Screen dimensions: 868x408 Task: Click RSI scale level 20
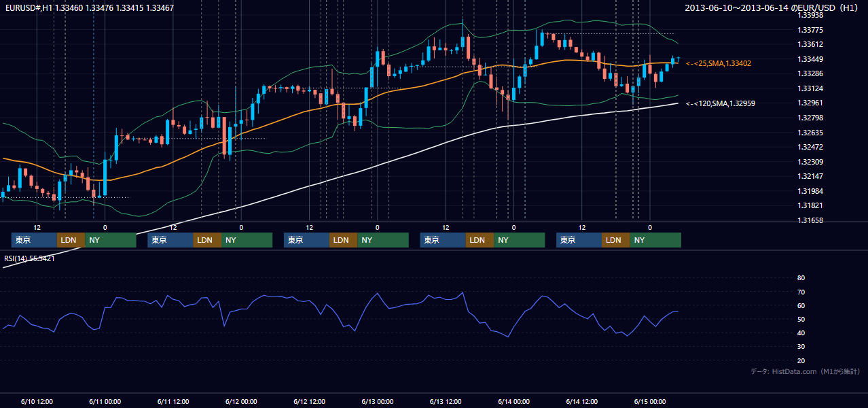801,360
